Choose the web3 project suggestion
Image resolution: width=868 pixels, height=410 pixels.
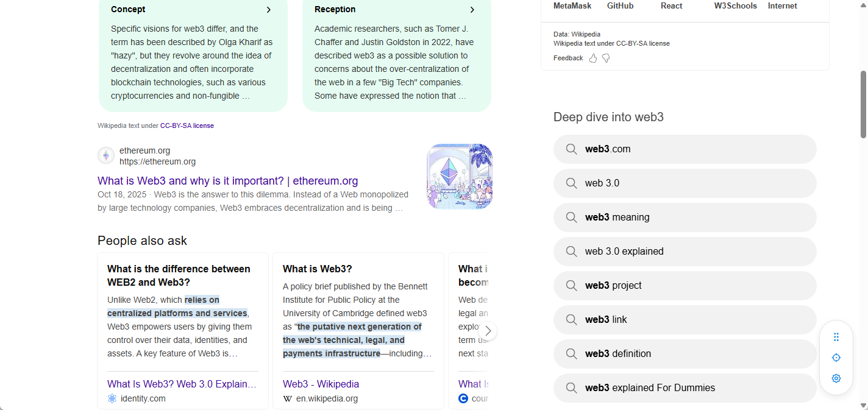685,286
